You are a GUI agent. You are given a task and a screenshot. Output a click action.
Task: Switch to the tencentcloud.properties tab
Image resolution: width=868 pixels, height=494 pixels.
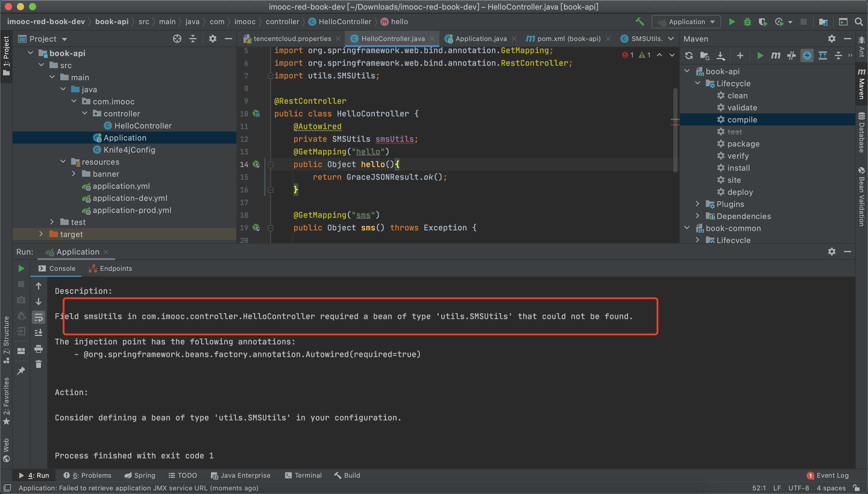[x=292, y=39]
